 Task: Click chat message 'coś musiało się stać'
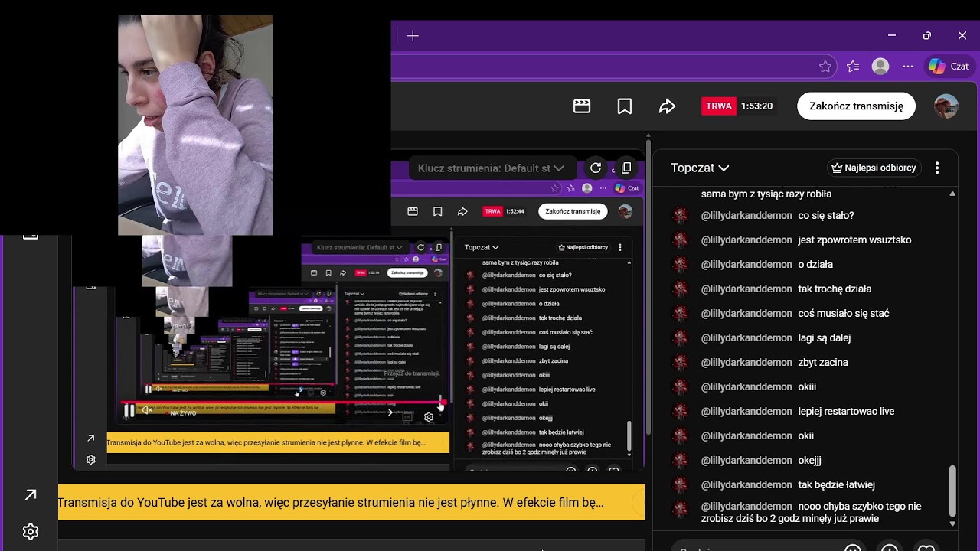[x=844, y=314]
